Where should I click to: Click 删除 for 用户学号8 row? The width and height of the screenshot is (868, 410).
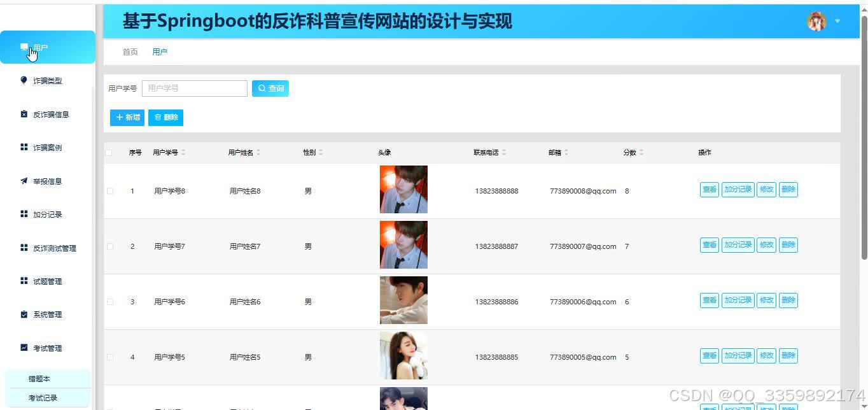click(x=788, y=190)
